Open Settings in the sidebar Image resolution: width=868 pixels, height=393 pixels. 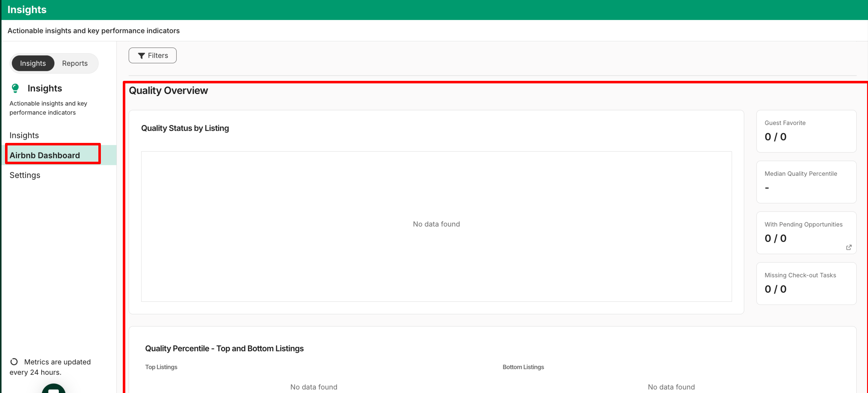click(x=25, y=175)
